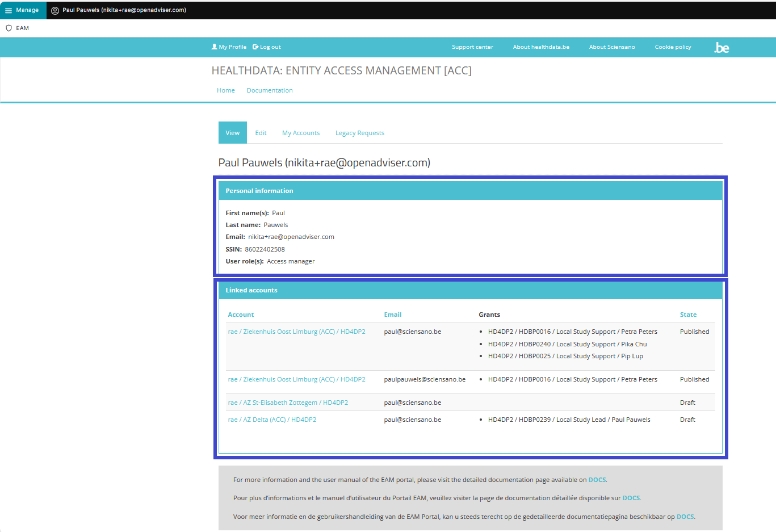Open the Legacy Requests tab
The height and width of the screenshot is (532, 776).
pos(359,133)
